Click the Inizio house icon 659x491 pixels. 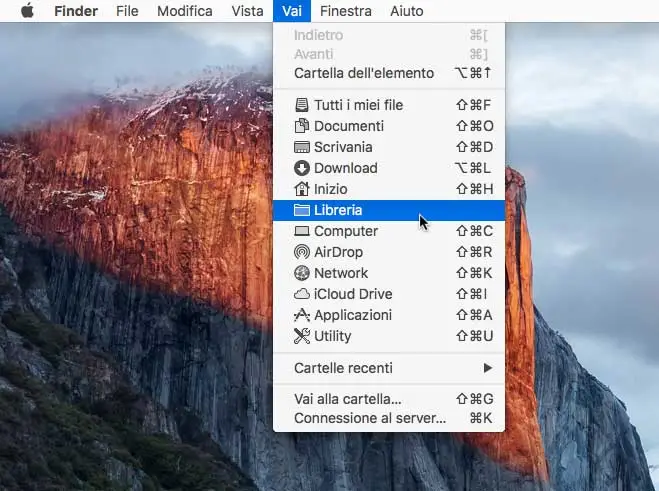coord(301,189)
